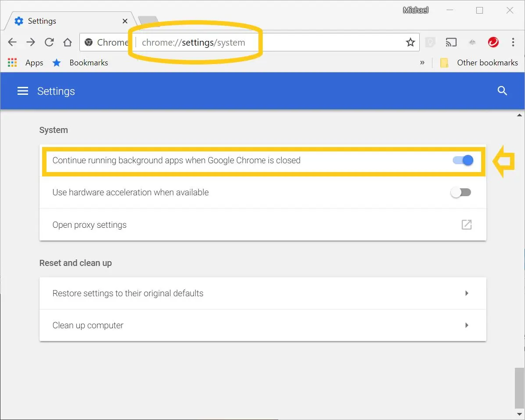Click the vertical scrollbar thumb
This screenshot has width=525, height=420.
519,388
